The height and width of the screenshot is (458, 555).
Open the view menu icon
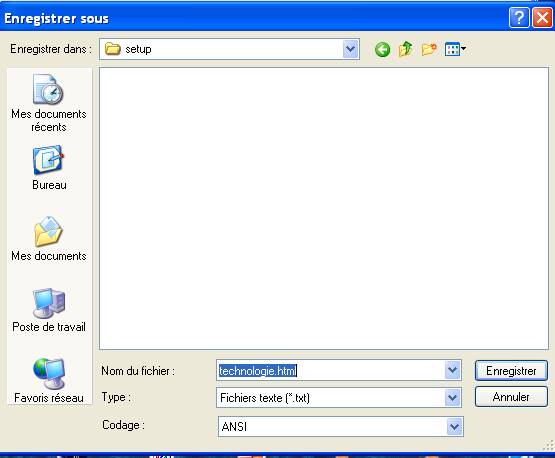point(455,49)
